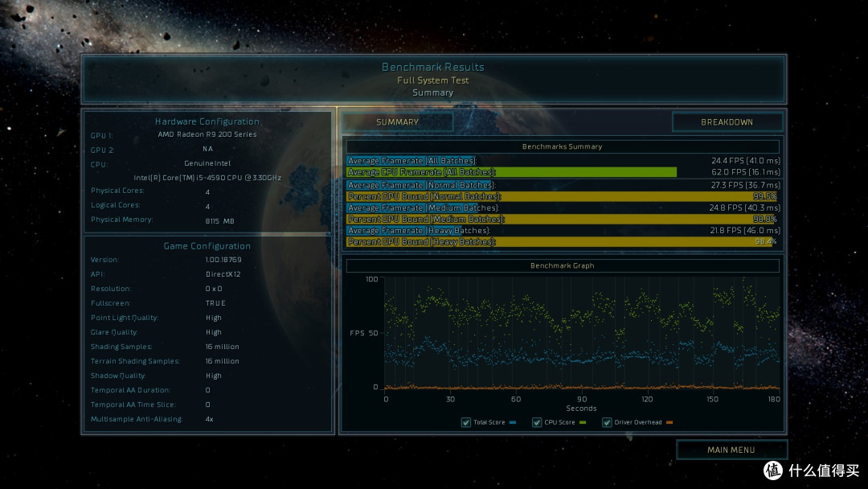The width and height of the screenshot is (868, 489).
Task: Open the BREAKDOWN tab
Action: pos(727,121)
